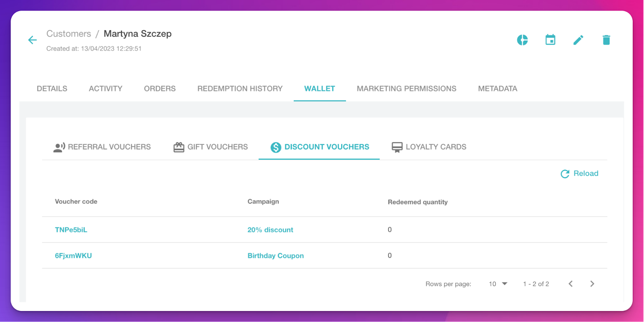
Task: Go to next page chevron
Action: (592, 284)
